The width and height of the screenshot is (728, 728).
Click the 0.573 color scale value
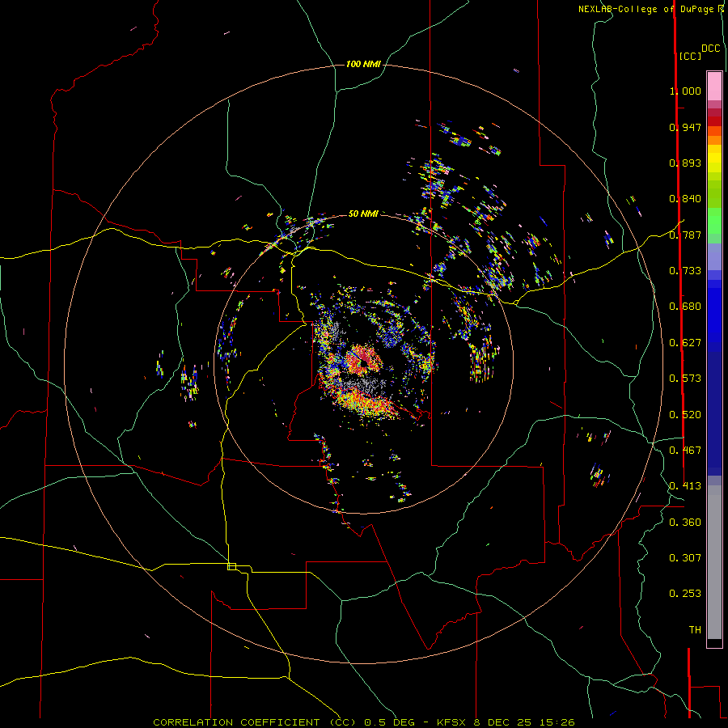[685, 379]
